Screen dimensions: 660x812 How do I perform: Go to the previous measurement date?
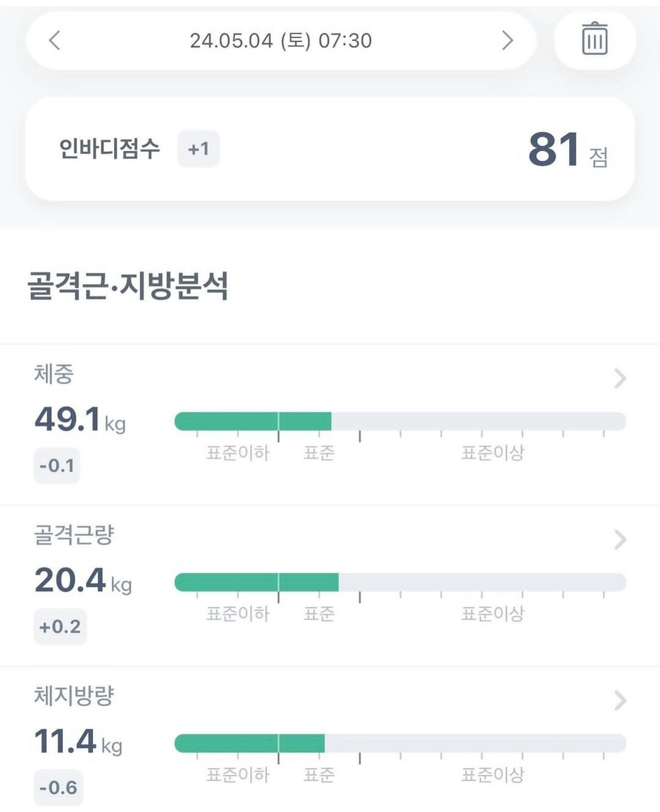(x=54, y=41)
